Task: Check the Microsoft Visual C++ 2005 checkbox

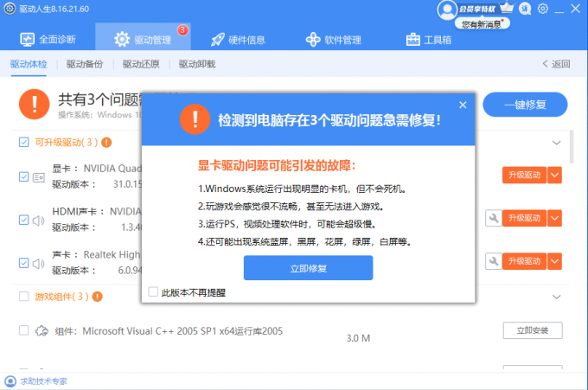Action: click(23, 330)
